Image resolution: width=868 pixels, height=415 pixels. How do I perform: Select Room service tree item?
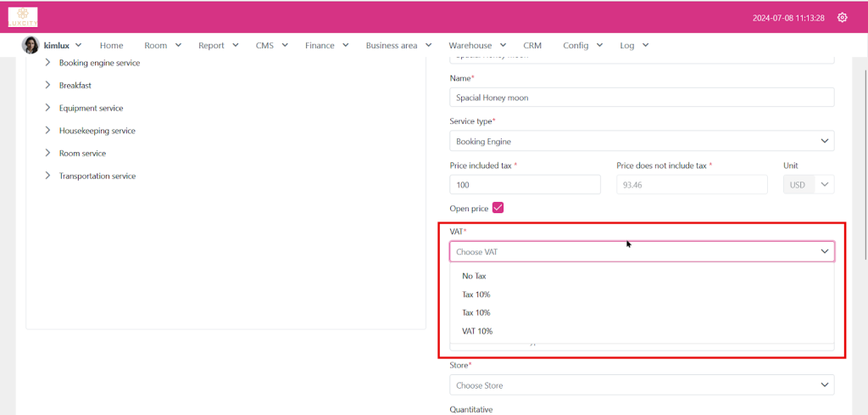82,154
